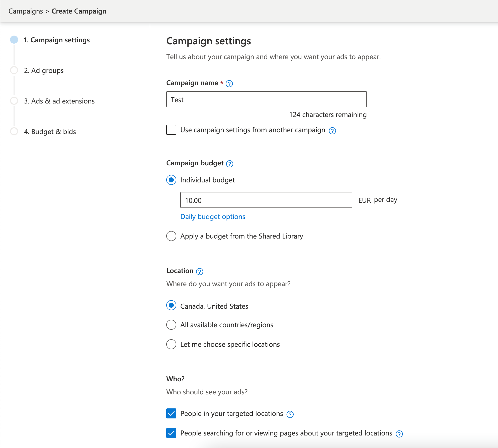This screenshot has width=498, height=448.
Task: Select 'Let me choose specific locations'
Action: (171, 344)
